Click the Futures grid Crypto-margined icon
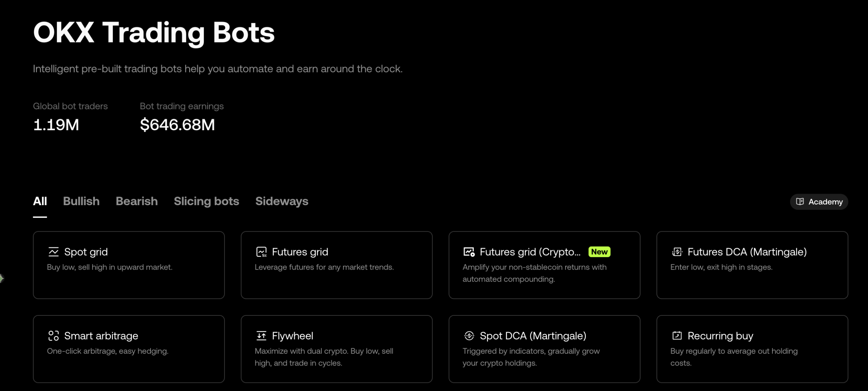The width and height of the screenshot is (868, 391). coord(469,252)
